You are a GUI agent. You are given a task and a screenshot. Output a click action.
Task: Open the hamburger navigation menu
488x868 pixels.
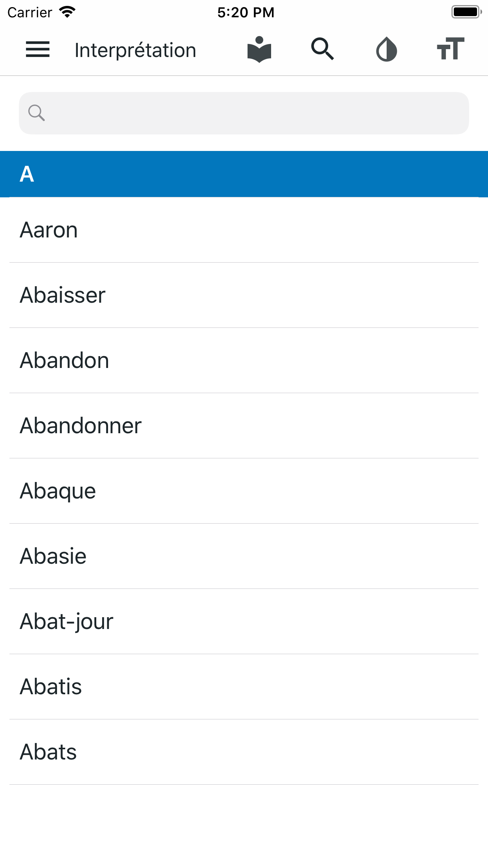click(38, 50)
